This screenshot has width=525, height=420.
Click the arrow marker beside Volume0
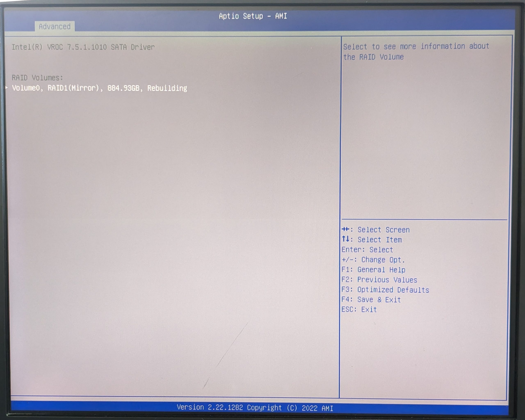pos(7,87)
